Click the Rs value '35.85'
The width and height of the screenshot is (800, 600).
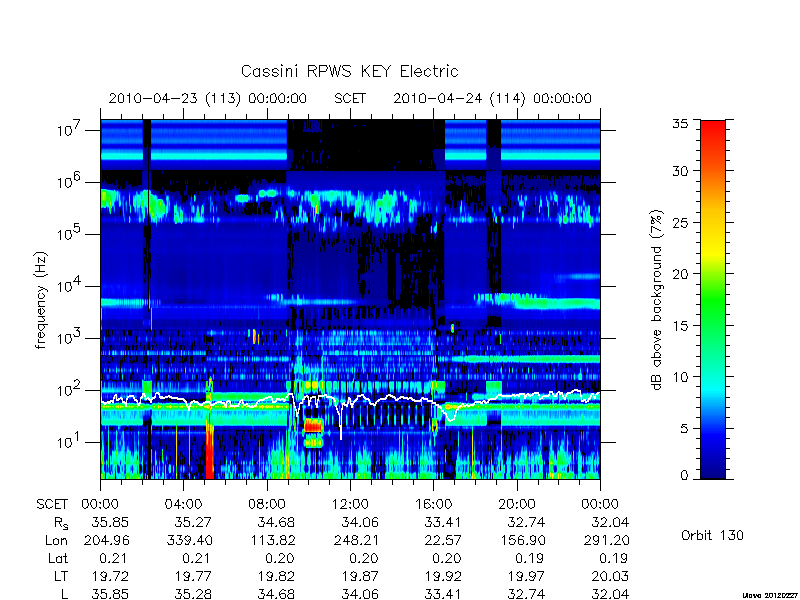pos(110,523)
